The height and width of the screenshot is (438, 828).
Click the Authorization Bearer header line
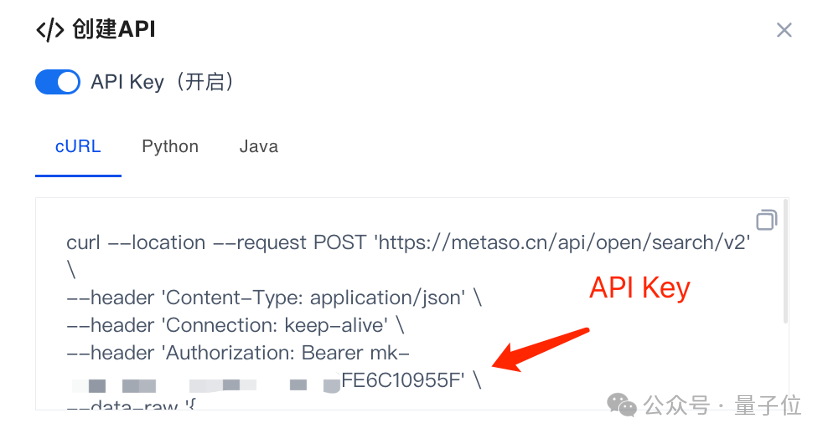tap(238, 352)
